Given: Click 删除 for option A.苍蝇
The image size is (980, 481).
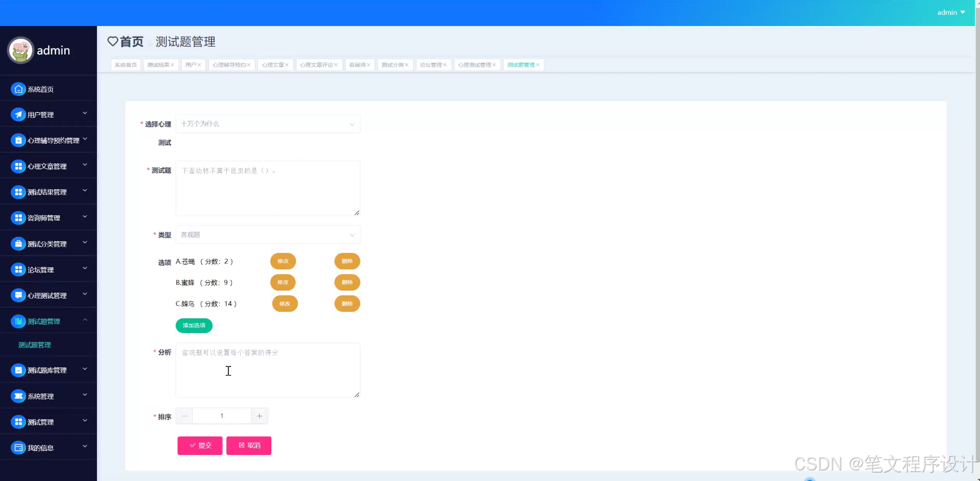Looking at the screenshot, I should [x=347, y=261].
